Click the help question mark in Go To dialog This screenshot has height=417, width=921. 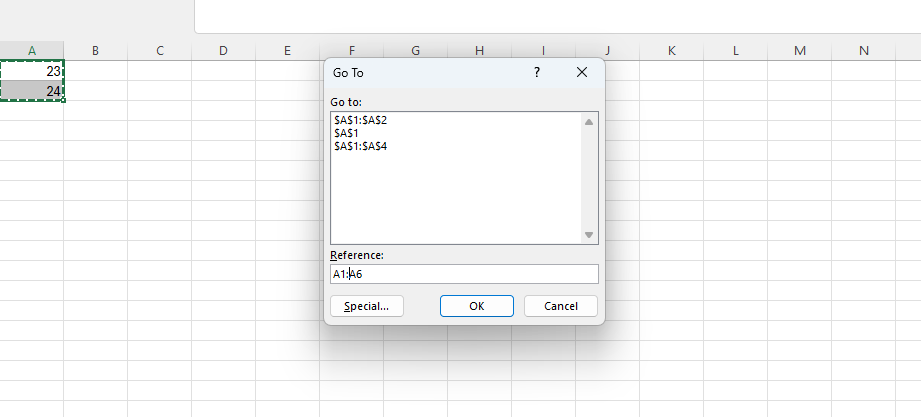[536, 72]
